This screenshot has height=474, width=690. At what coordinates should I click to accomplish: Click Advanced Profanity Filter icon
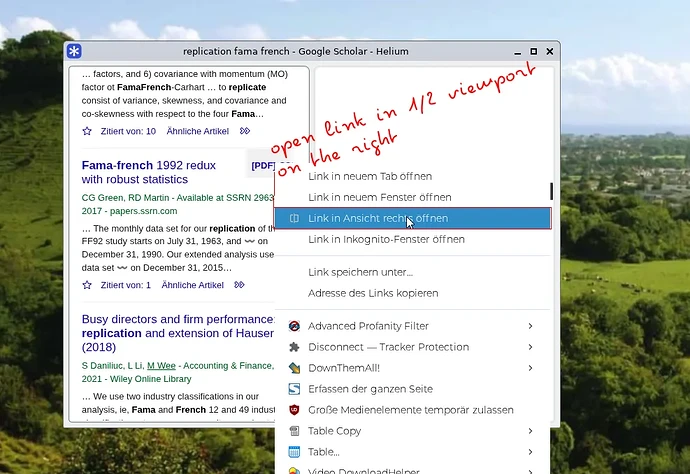pyautogui.click(x=294, y=326)
